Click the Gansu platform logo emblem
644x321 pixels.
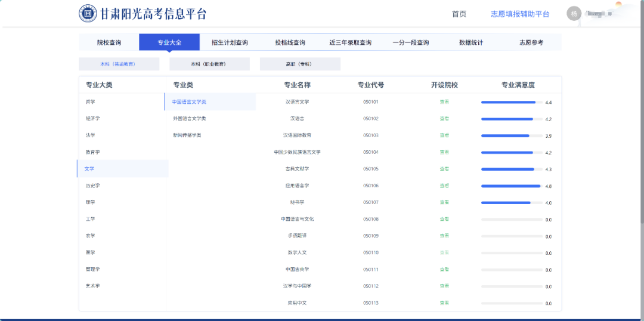point(88,14)
